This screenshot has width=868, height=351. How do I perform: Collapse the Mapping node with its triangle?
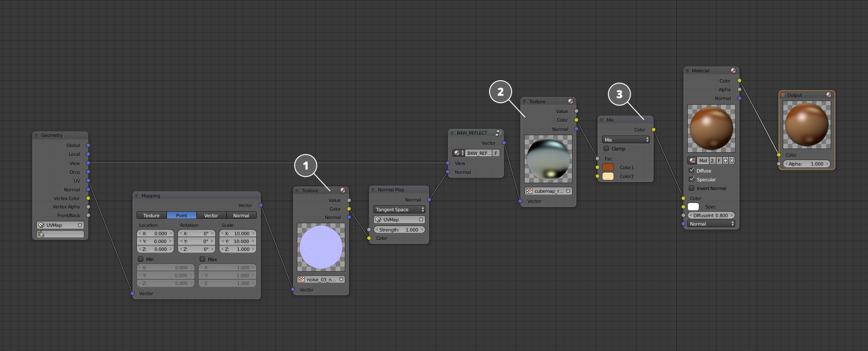[x=136, y=196]
